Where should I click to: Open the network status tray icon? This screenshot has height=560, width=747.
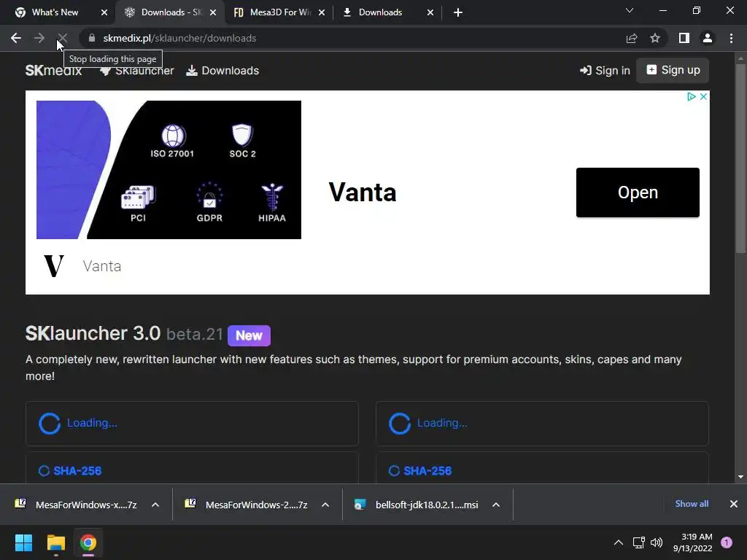click(x=638, y=542)
